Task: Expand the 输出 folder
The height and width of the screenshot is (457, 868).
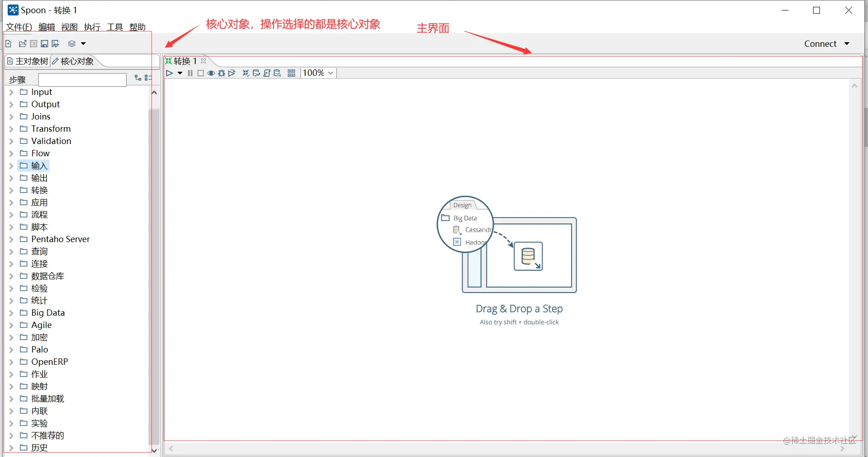Action: (11, 178)
